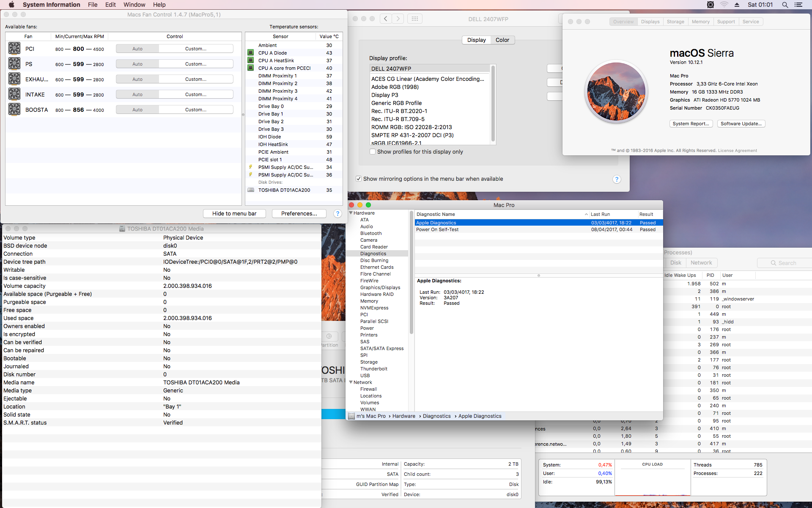Image resolution: width=812 pixels, height=508 pixels.
Task: Click Hide to menu bar button
Action: click(x=234, y=213)
